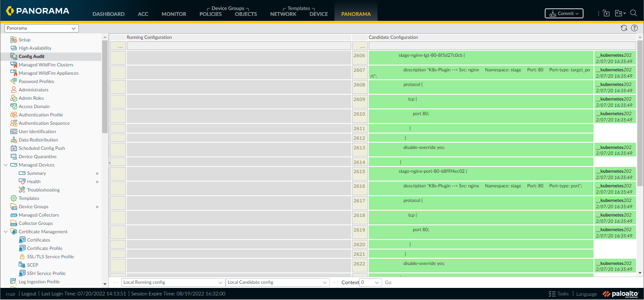Switch to the MONITOR tab
Image resolution: width=644 pixels, height=300 pixels.
click(174, 14)
